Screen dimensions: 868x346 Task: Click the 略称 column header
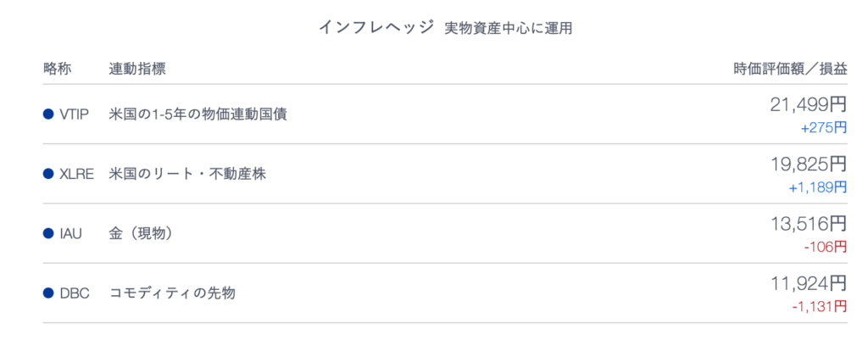click(58, 69)
